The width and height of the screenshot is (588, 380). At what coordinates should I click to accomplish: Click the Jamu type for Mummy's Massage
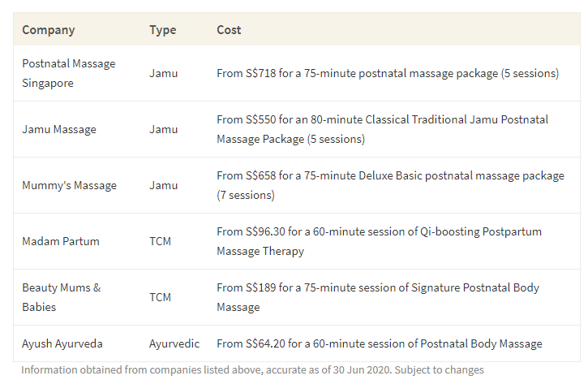[x=163, y=185]
